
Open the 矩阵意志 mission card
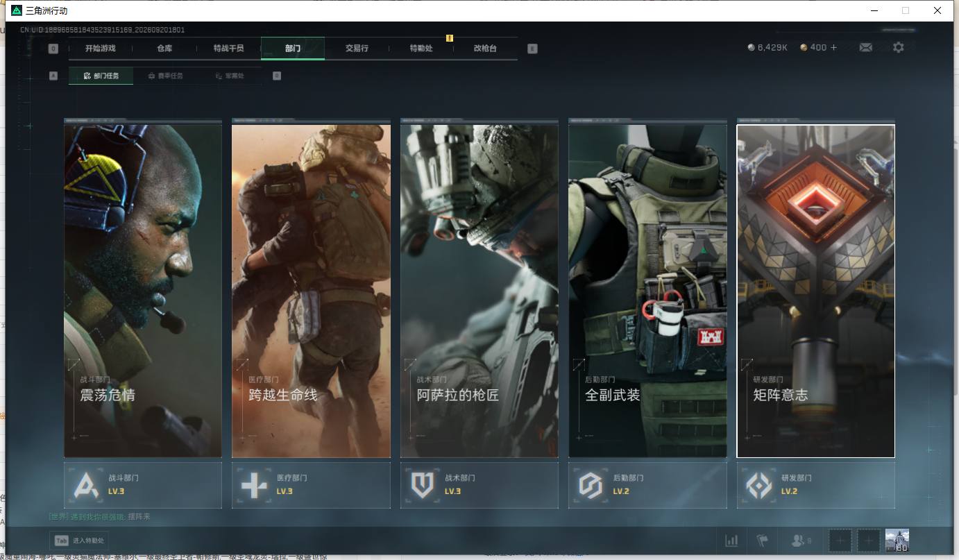click(816, 291)
